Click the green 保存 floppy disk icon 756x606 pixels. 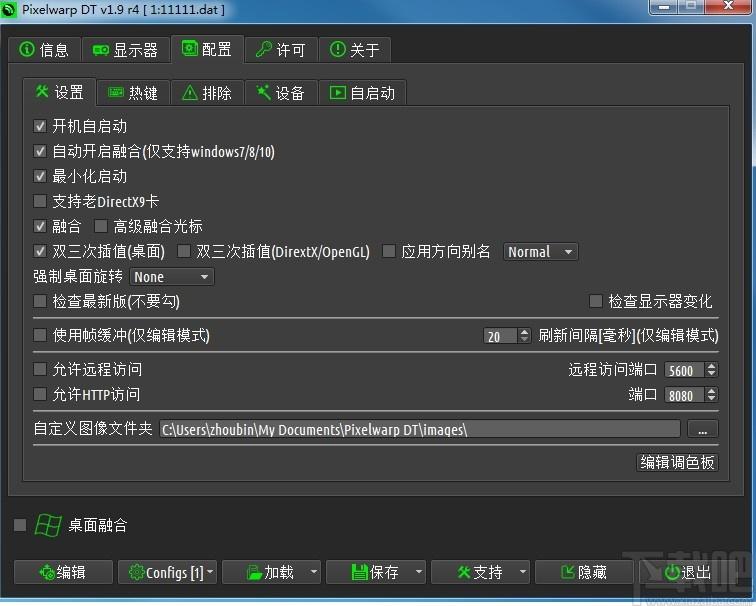point(360,572)
